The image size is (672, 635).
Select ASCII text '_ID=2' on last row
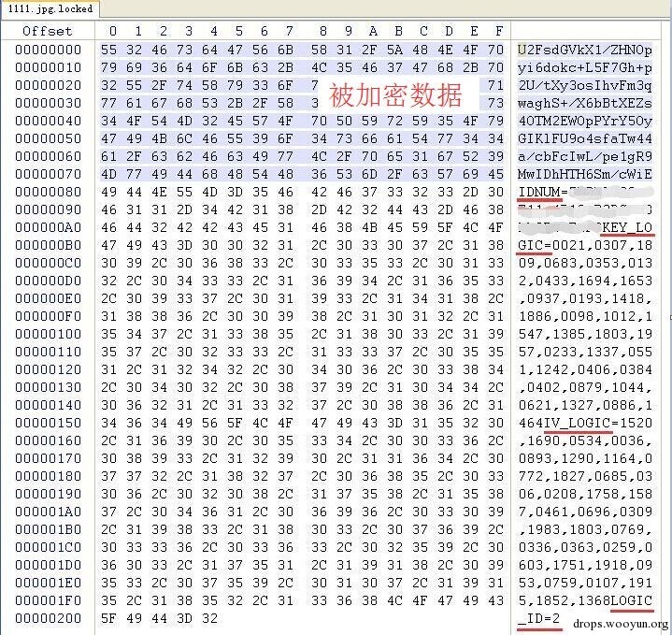pos(539,619)
